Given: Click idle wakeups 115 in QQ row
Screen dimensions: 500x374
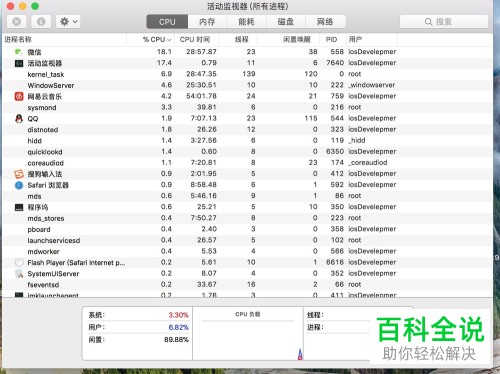Looking at the screenshot, I should 311,118.
